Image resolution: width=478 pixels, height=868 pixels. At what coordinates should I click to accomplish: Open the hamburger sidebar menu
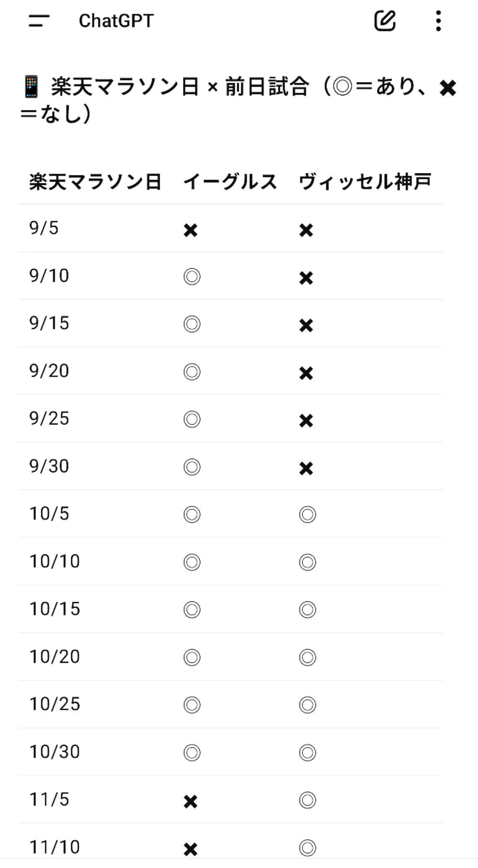[39, 21]
